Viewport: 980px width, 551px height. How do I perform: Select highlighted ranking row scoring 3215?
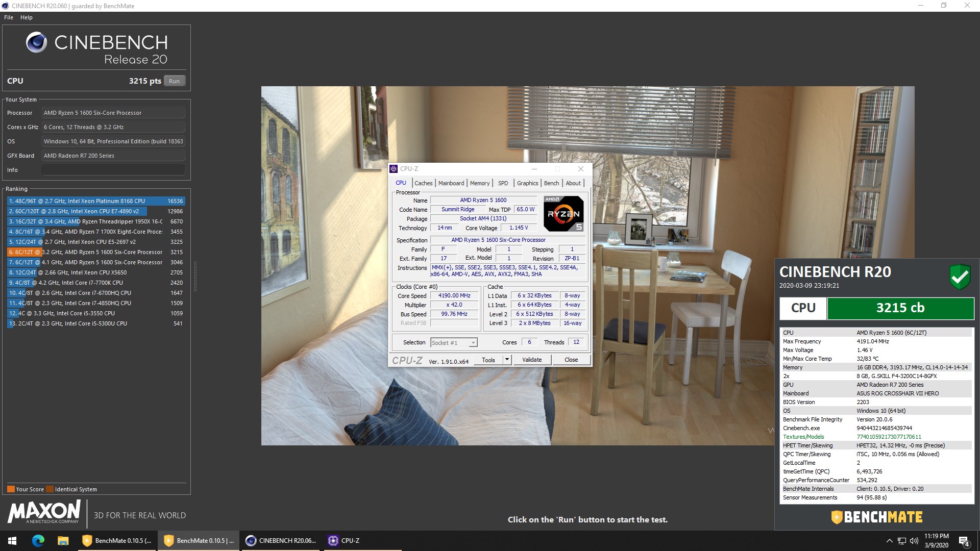pos(95,252)
